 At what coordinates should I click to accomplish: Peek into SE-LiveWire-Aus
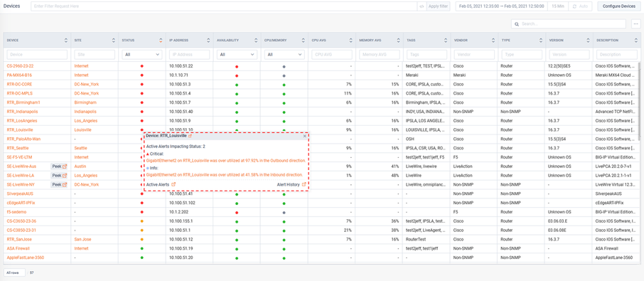tap(59, 166)
